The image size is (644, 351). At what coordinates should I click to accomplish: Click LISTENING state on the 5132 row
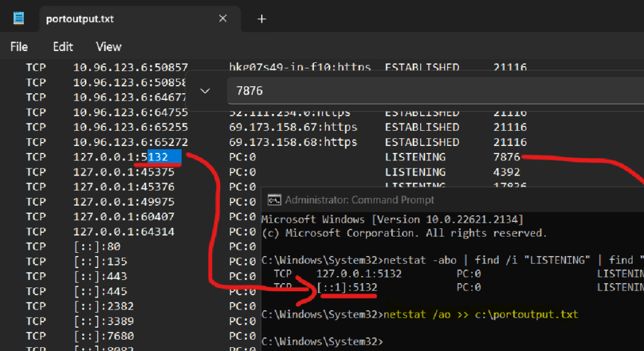click(x=415, y=157)
